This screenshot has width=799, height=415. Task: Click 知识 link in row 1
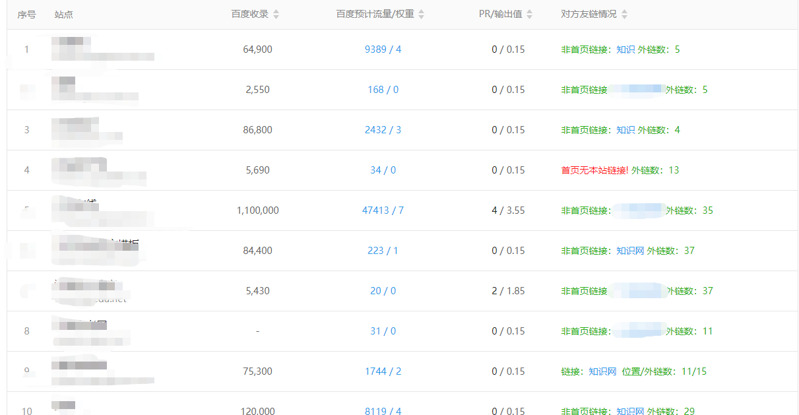pos(625,49)
